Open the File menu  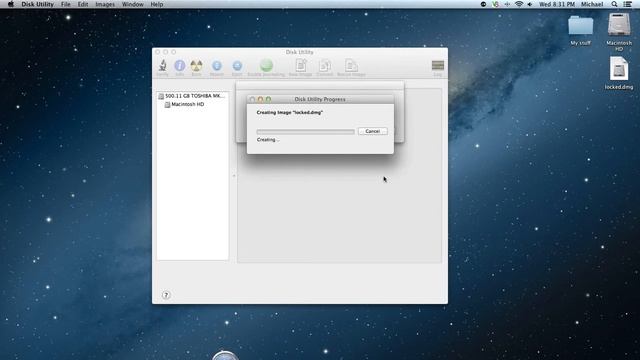coord(66,4)
